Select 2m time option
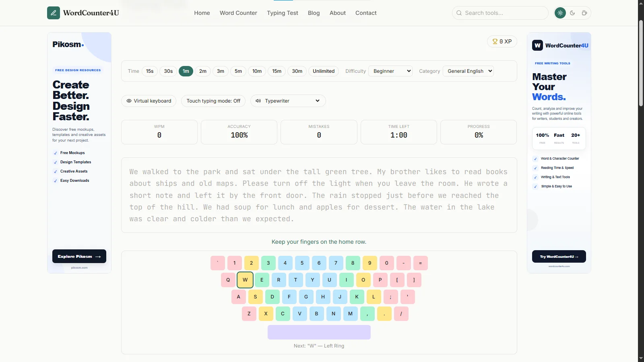This screenshot has height=362, width=644. pos(203,71)
